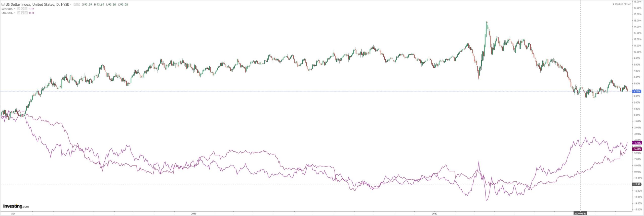Remove the CNY/USD comparison with its X icon
This screenshot has height=216, width=644.
pyautogui.click(x=26, y=13)
